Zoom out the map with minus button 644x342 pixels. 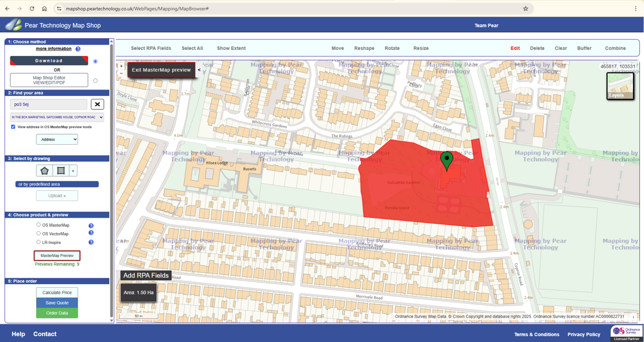coord(121,73)
